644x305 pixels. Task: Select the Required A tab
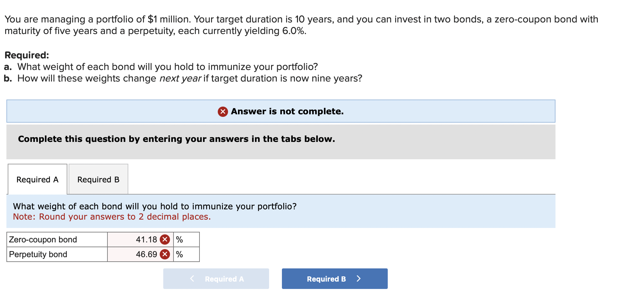coord(38,179)
